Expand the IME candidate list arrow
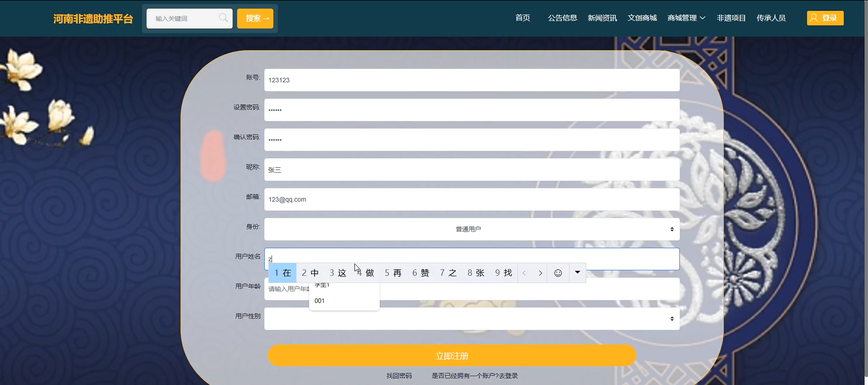The width and height of the screenshot is (868, 385). click(577, 272)
